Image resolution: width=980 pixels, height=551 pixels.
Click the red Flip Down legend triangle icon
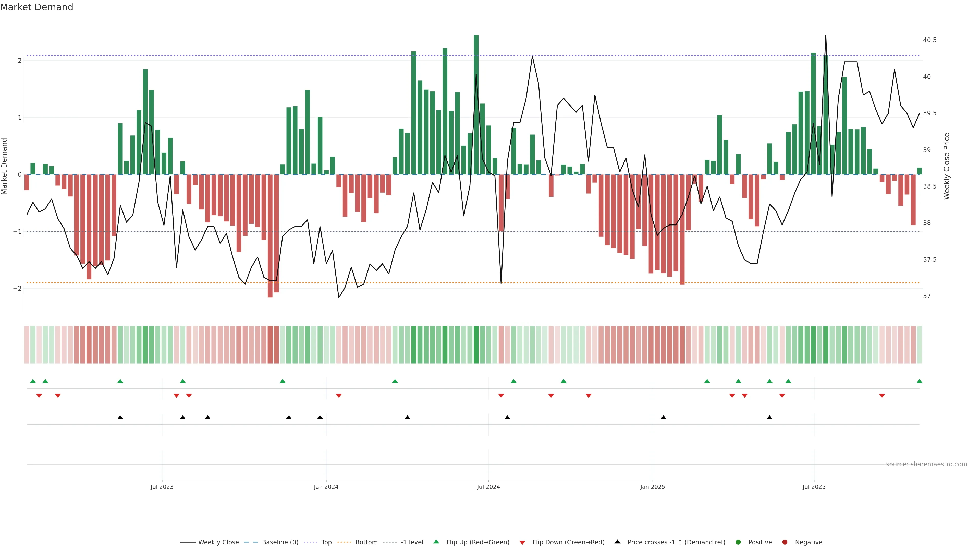(x=522, y=542)
